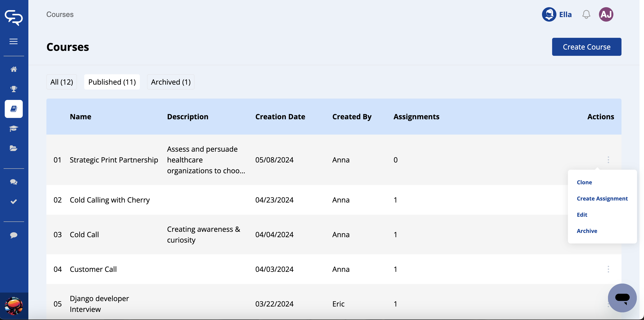
Task: Select Archive from the actions menu
Action: click(587, 231)
